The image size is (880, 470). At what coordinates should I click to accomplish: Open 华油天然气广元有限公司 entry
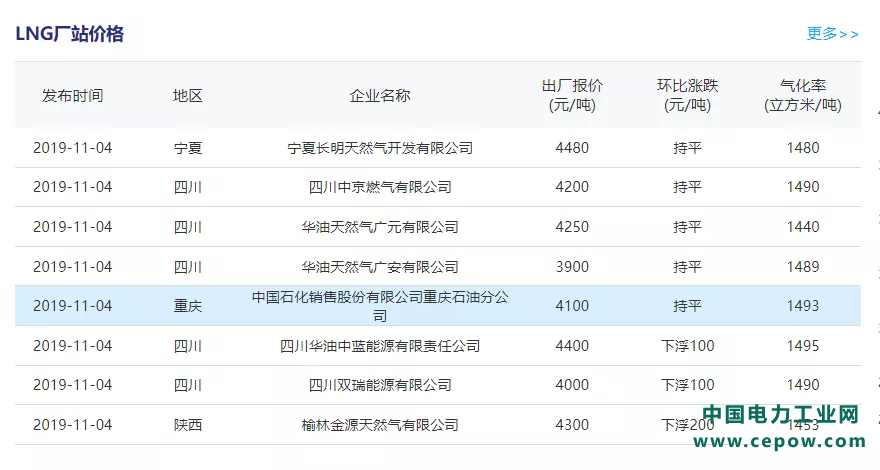click(x=380, y=227)
